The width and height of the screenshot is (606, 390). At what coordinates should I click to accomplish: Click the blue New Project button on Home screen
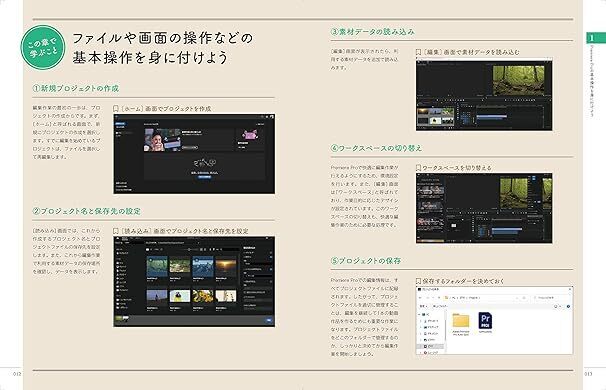121,124
